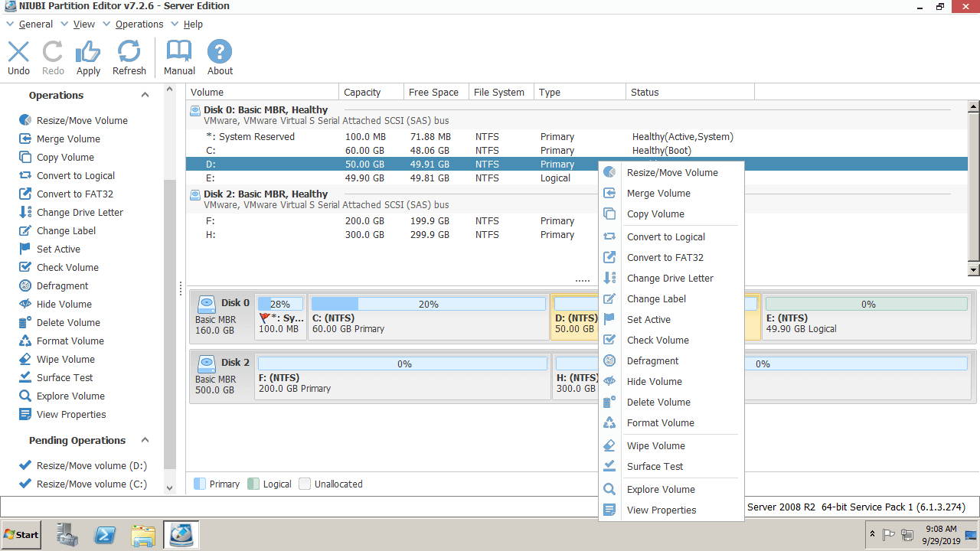
Task: Click the Windows Start button
Action: pos(21,534)
